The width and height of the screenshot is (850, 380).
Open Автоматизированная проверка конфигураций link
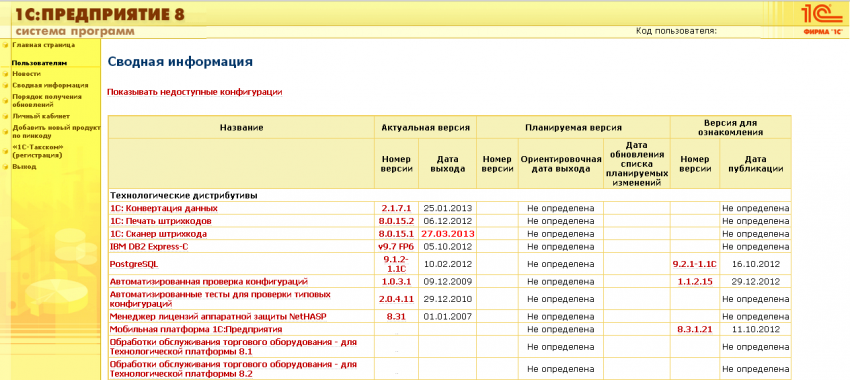(x=209, y=282)
